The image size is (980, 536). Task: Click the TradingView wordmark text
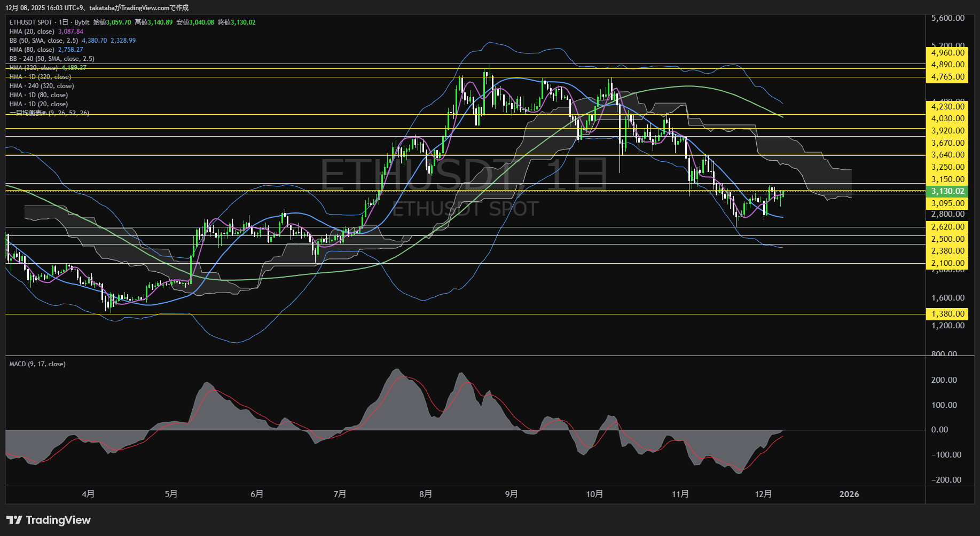pyautogui.click(x=58, y=520)
